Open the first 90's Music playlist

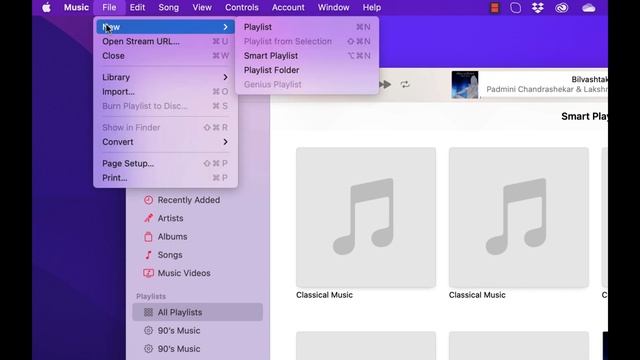click(197, 331)
